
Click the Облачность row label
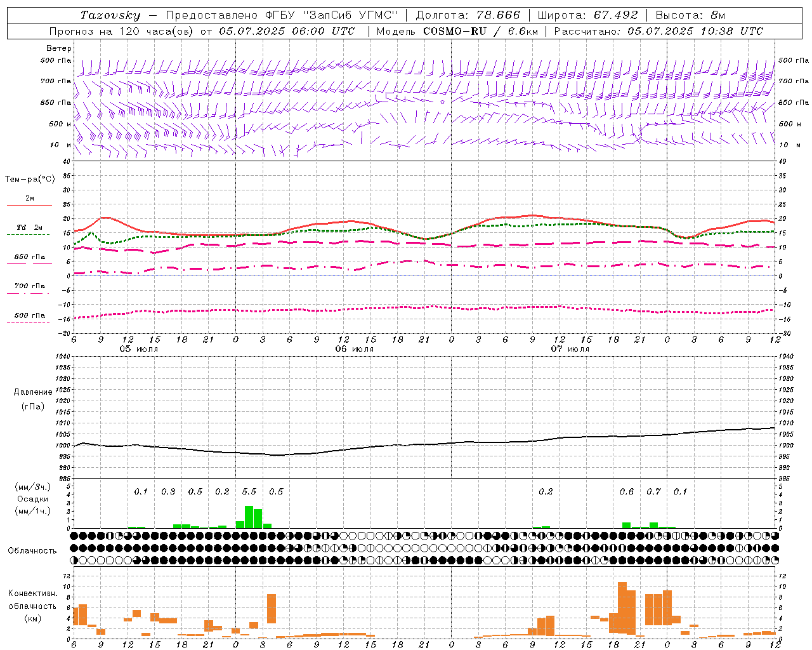point(32,550)
